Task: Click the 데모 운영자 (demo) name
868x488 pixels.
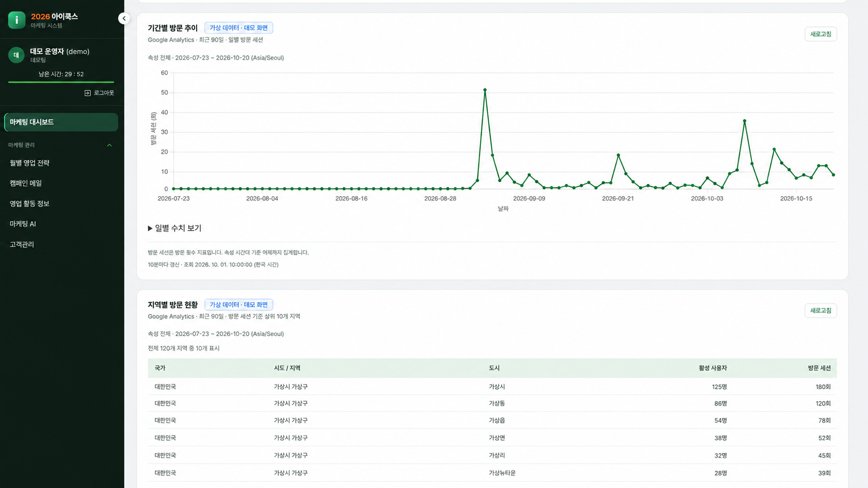Action: pos(60,51)
